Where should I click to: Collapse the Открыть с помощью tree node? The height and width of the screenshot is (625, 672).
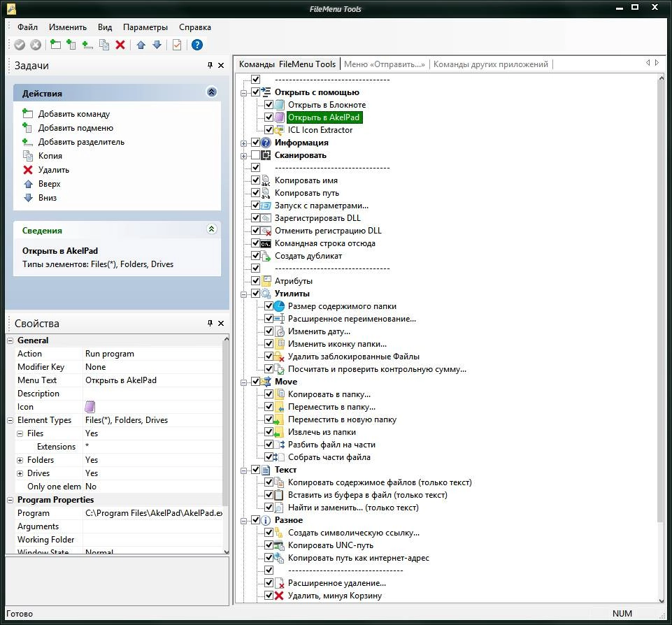click(x=243, y=92)
